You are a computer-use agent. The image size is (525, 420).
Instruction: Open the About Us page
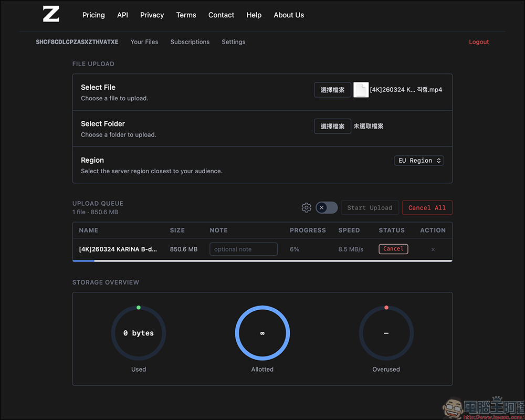(289, 15)
